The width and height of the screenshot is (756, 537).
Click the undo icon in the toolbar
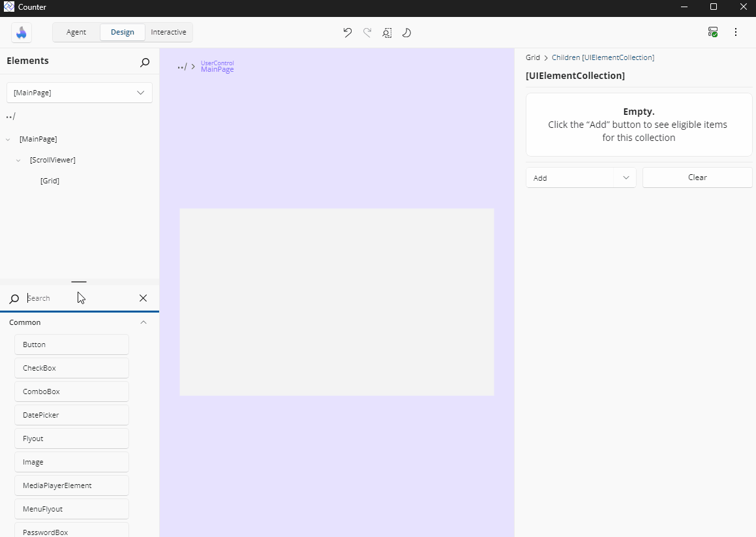[347, 32]
